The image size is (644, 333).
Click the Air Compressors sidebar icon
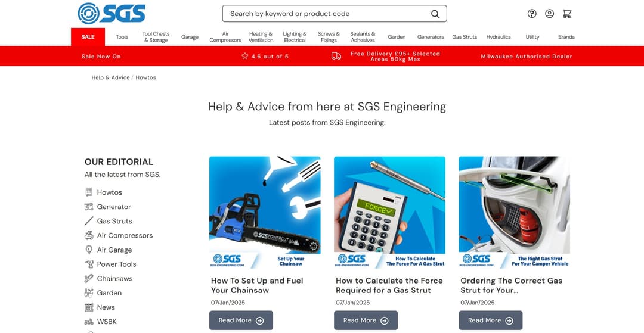click(89, 235)
